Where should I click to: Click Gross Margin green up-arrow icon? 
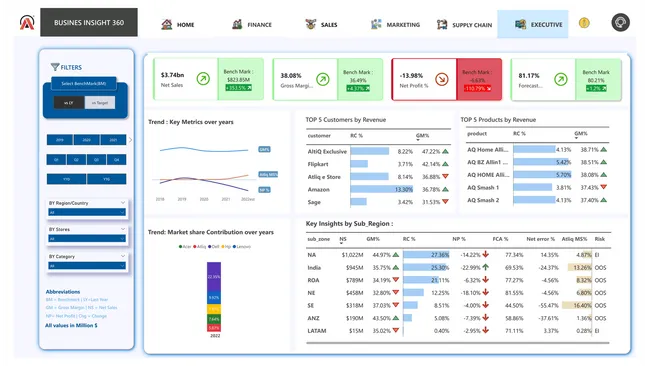[x=323, y=79]
